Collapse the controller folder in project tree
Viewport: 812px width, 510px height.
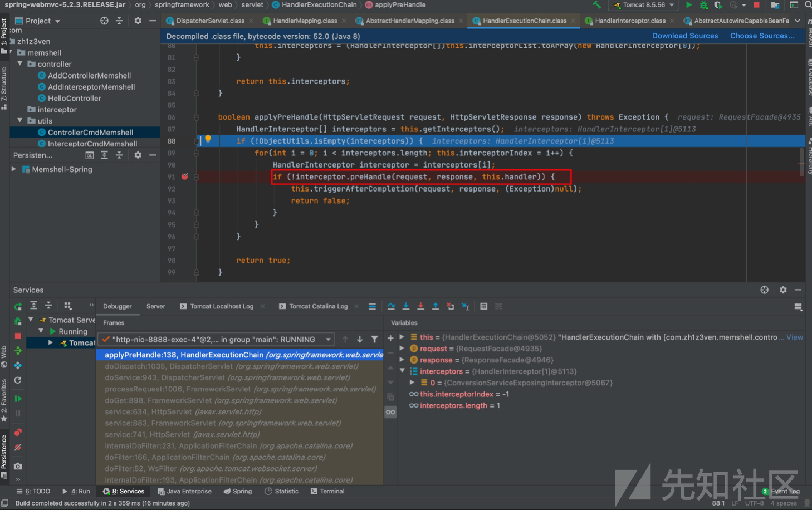20,64
